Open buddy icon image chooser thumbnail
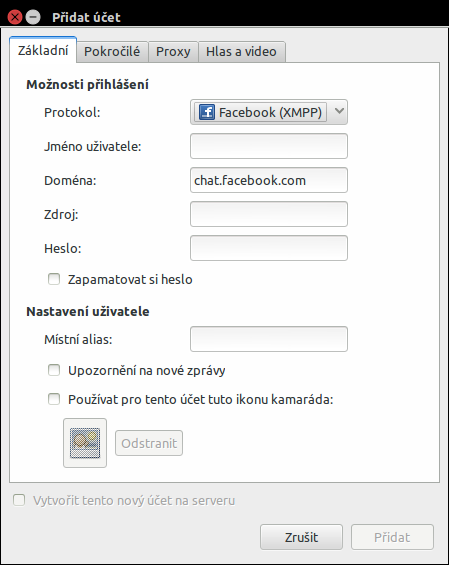The height and width of the screenshot is (565, 449). tap(85, 443)
